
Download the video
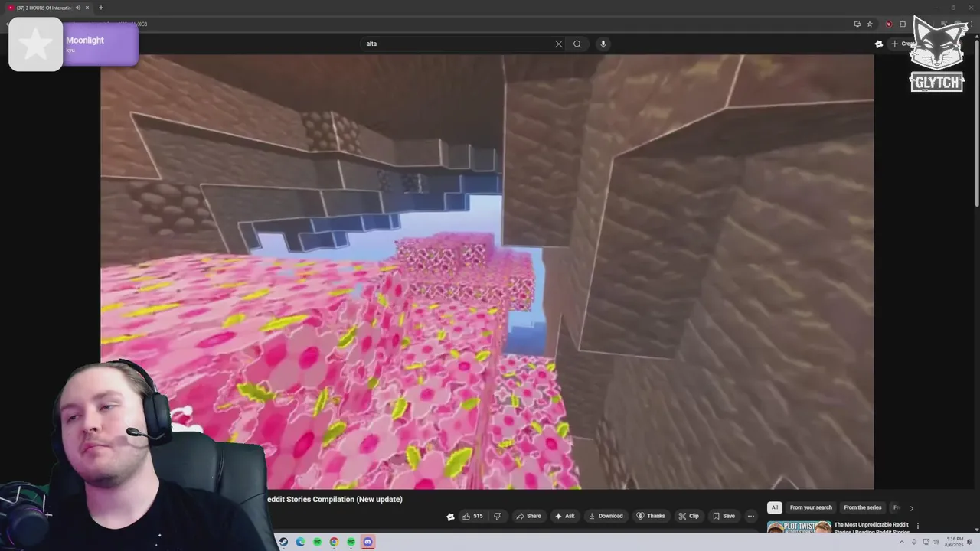click(x=605, y=516)
